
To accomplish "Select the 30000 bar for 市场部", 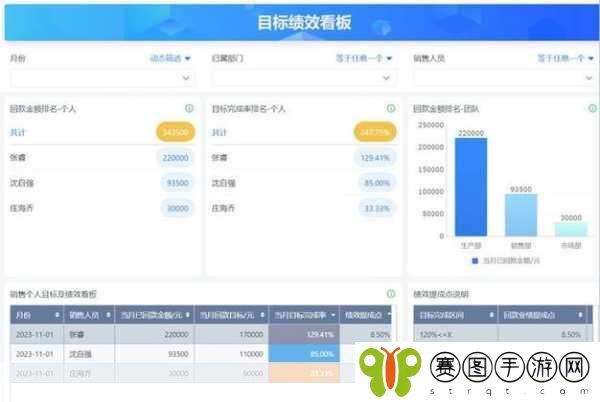I will (x=571, y=229).
